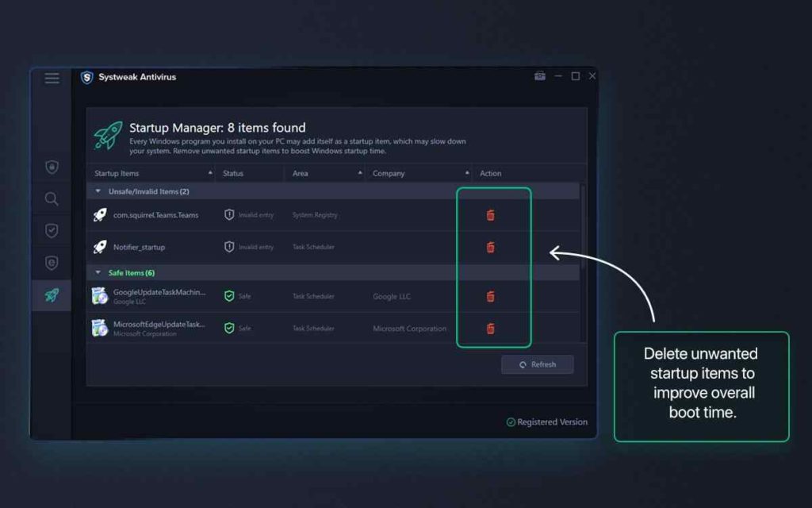Select the MicrosoftEdgeUpdateTask... entry name
Viewport: 812px width, 508px height.
159,325
